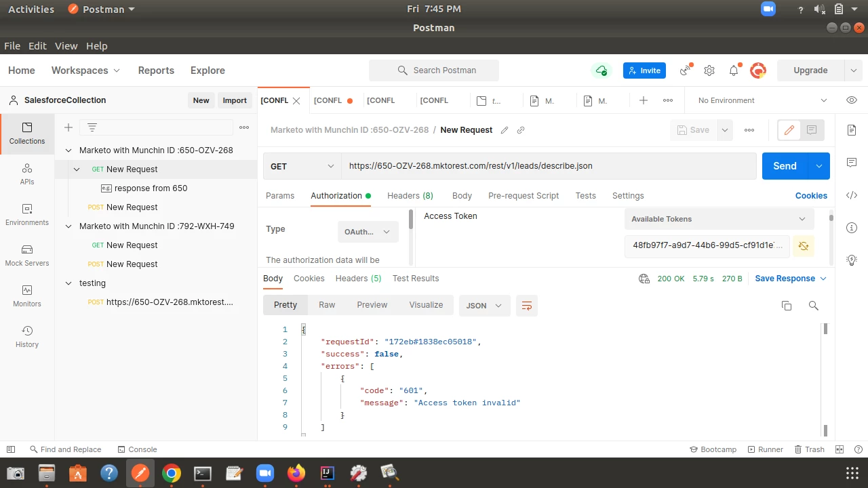Image resolution: width=868 pixels, height=488 pixels.
Task: Open the Workspaces menu
Action: tap(85, 70)
